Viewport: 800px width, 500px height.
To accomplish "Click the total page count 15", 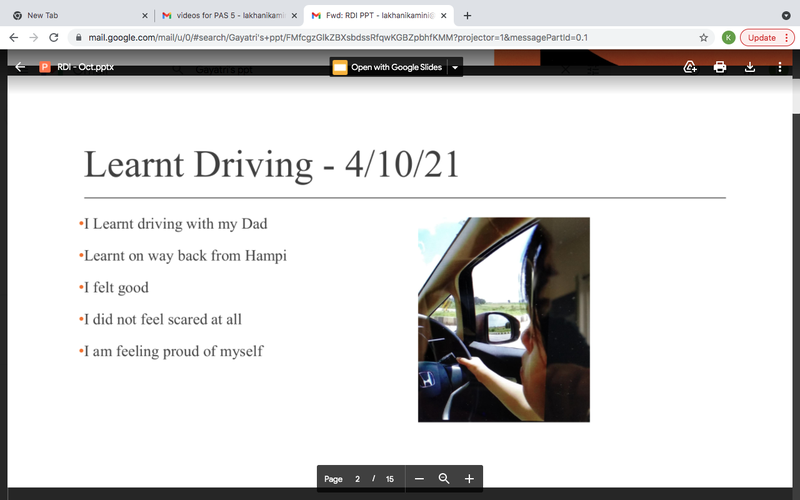I will tap(390, 479).
